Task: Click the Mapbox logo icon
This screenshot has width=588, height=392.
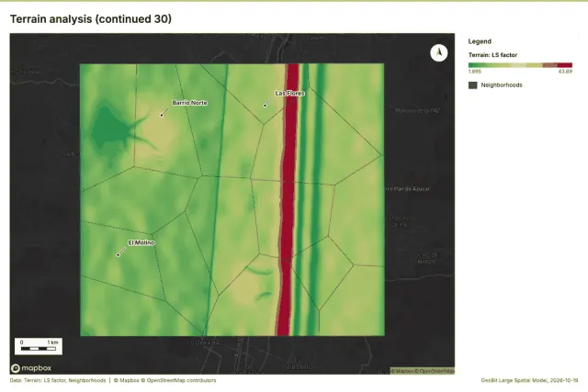Action: [16, 368]
